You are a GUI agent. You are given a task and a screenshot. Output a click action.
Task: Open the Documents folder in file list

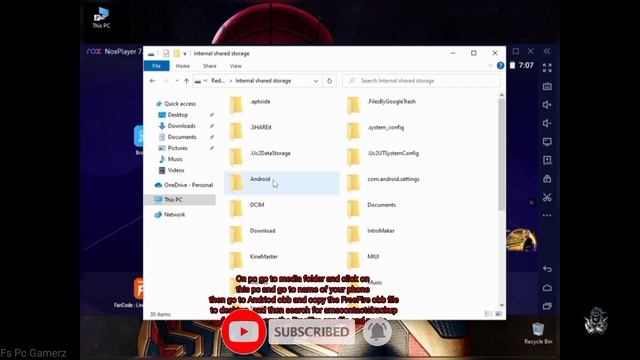(x=381, y=205)
